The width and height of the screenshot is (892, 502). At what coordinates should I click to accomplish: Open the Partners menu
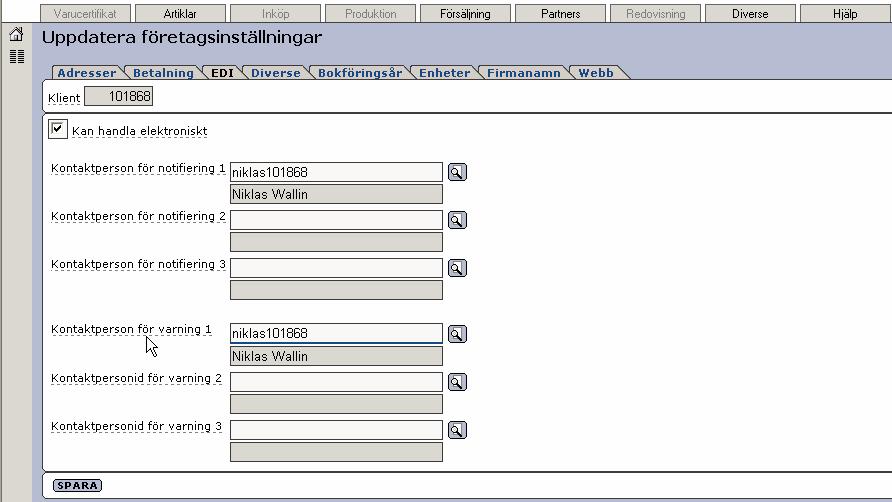(560, 14)
